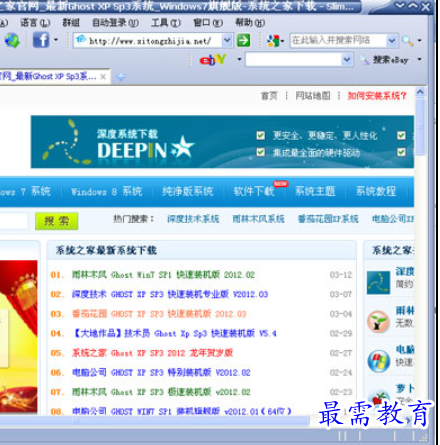Open the 系统主题 nav tab
Image resolution: width=440 pixels, height=445 pixels.
click(x=315, y=191)
